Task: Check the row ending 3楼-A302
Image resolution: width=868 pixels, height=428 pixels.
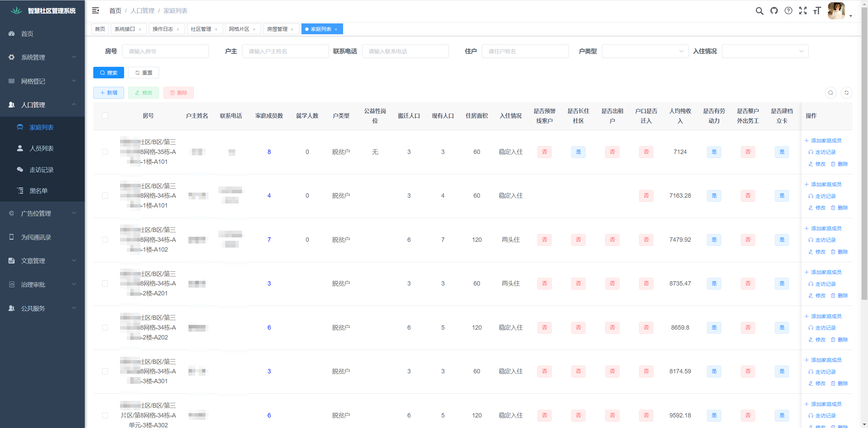Action: click(105, 415)
